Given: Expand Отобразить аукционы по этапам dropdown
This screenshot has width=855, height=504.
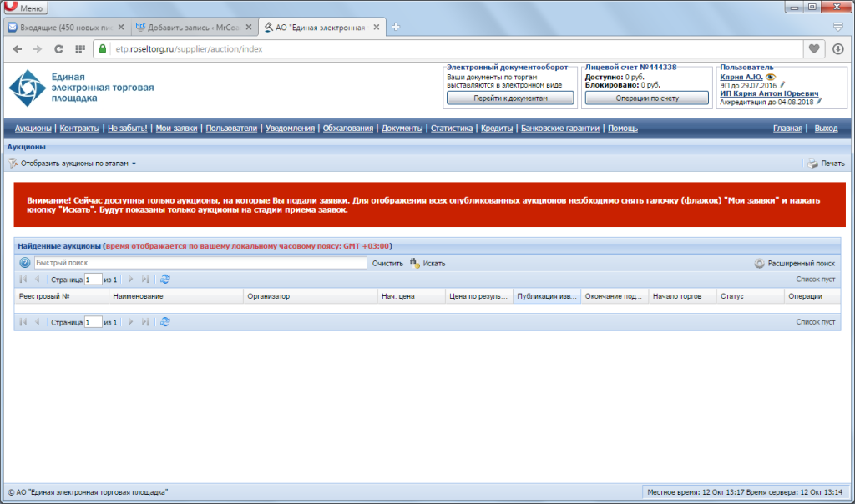Looking at the screenshot, I should click(73, 163).
